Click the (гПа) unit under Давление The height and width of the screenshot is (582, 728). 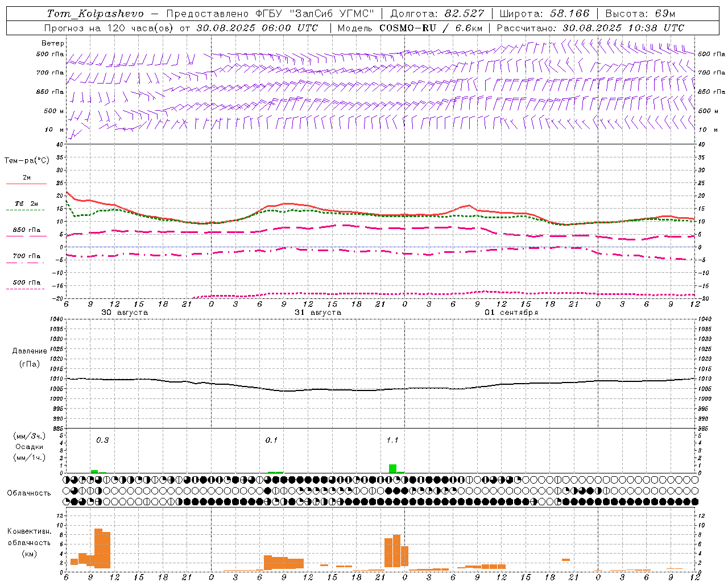tap(30, 364)
